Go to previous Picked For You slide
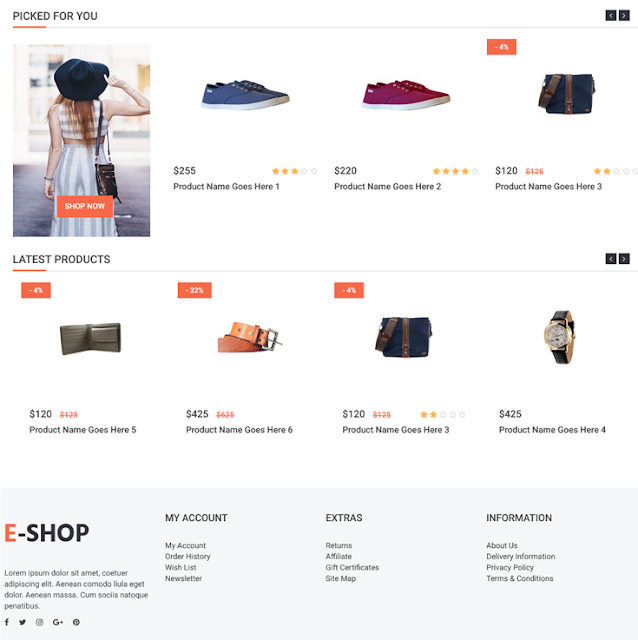This screenshot has height=640, width=638. (x=611, y=16)
